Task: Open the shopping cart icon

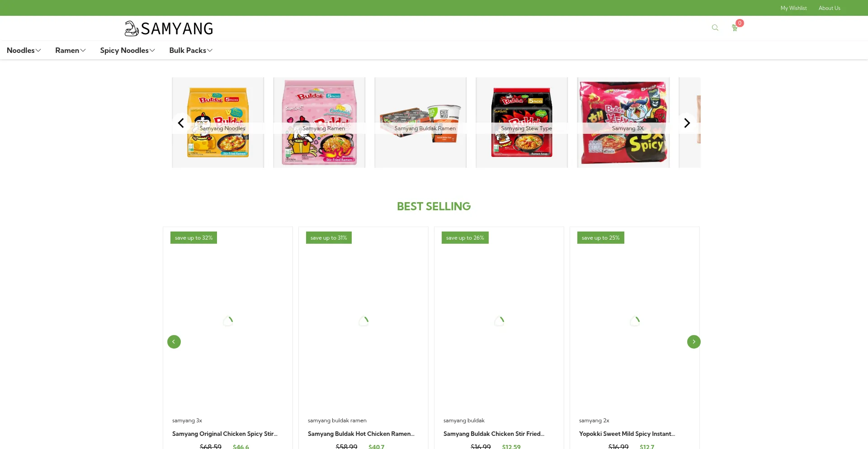Action: coord(735,28)
